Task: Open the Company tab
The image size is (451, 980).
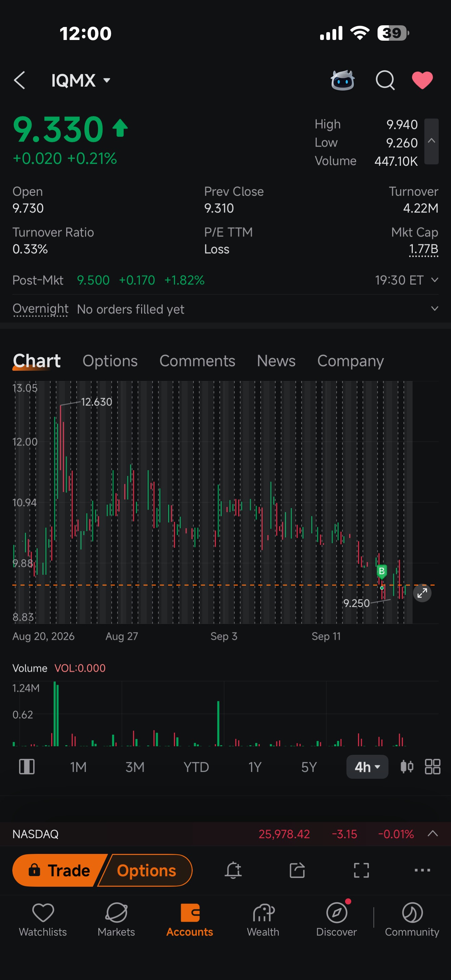Action: click(350, 360)
